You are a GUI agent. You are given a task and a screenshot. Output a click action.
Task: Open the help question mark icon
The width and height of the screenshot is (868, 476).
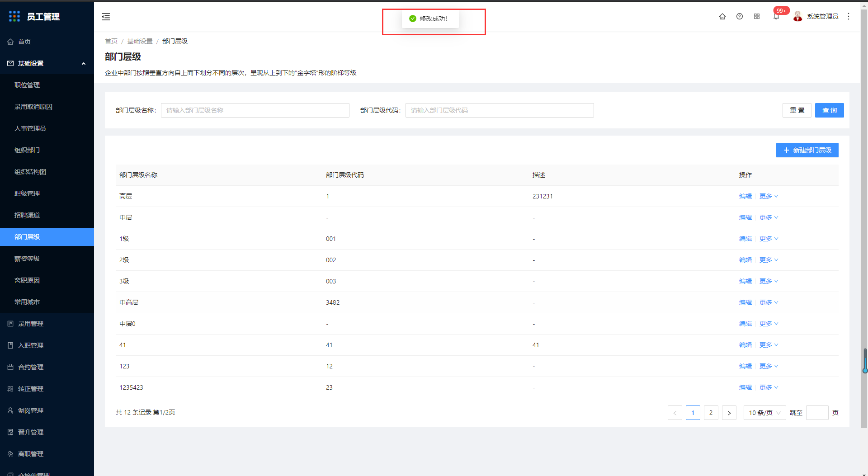tap(740, 16)
